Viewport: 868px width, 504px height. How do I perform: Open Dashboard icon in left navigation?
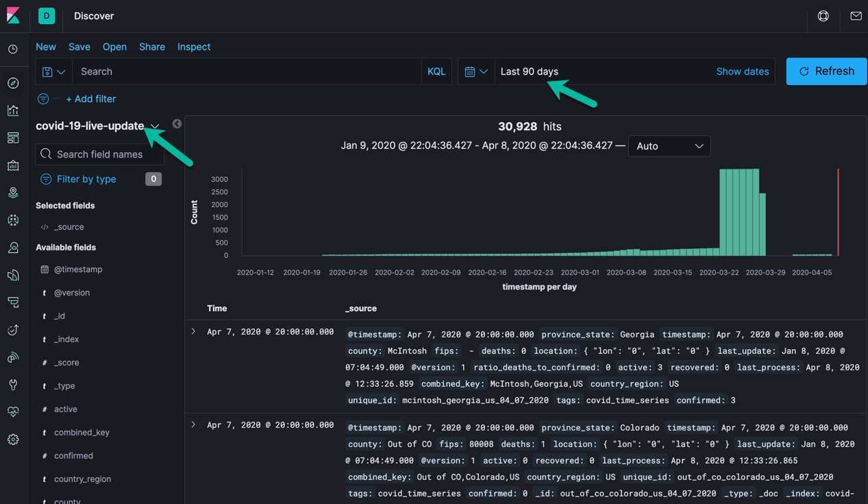(13, 138)
